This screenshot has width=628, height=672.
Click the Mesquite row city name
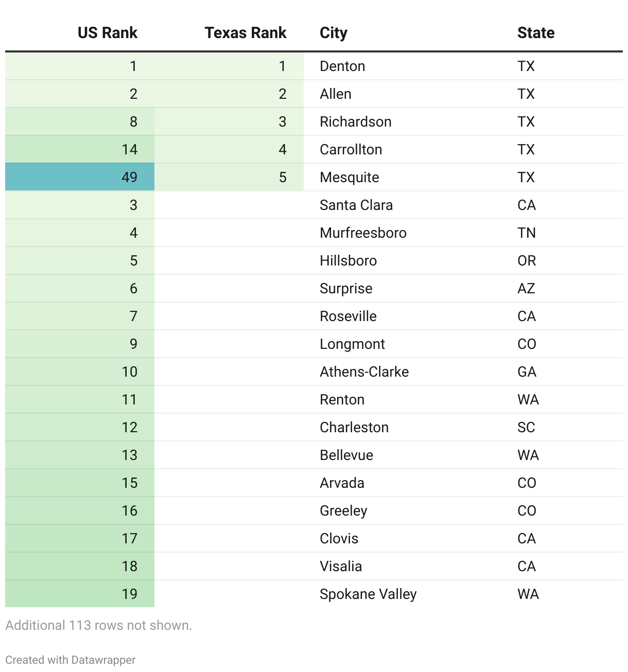click(x=349, y=178)
